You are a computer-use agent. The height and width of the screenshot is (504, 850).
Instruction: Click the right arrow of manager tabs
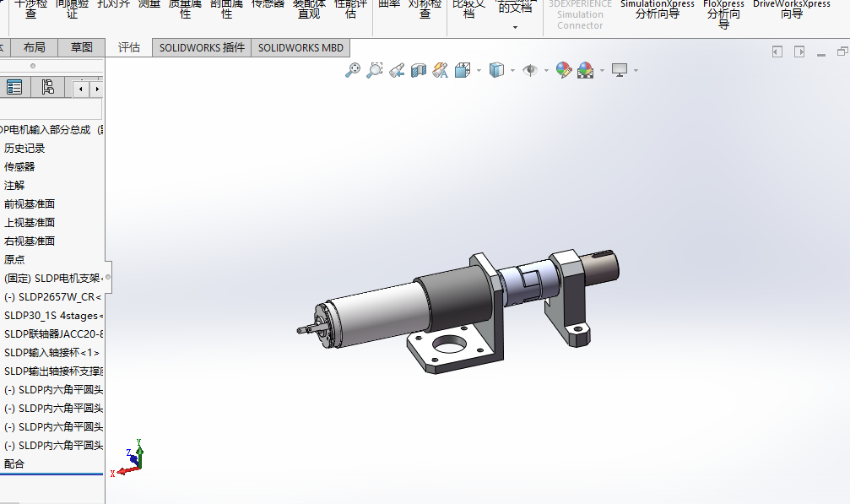tap(96, 89)
